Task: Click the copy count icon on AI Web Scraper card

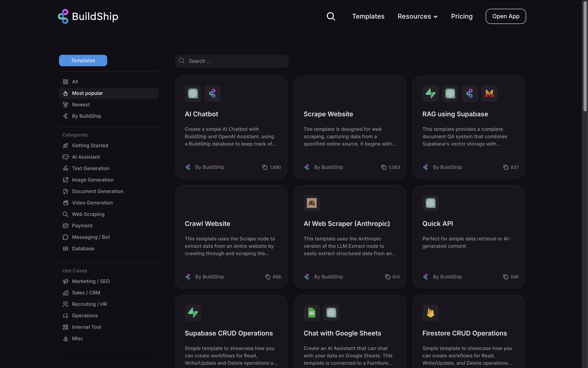Action: (x=388, y=277)
